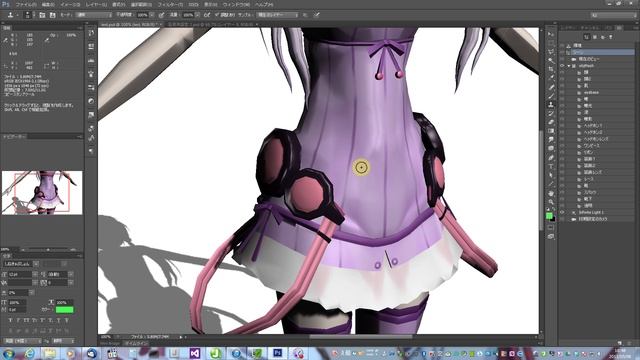The height and width of the screenshot is (360, 640).
Task: Filter 3D panel by meshes
Action: [595, 37]
